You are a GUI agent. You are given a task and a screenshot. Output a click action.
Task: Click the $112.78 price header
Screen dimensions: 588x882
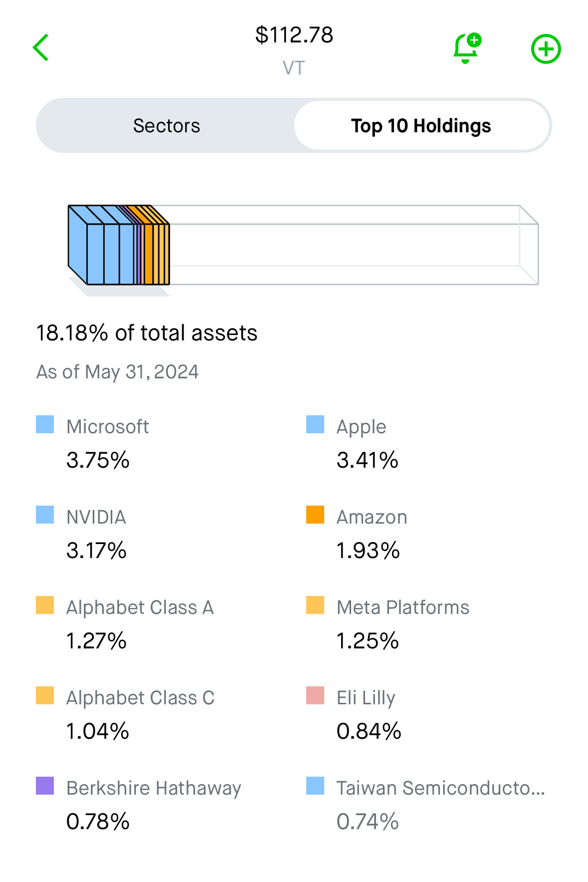click(x=294, y=35)
